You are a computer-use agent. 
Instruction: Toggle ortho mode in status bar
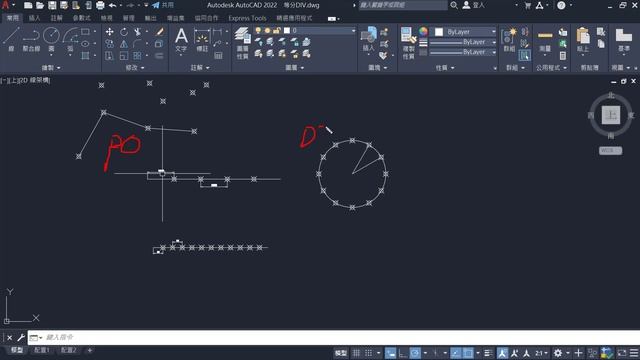point(403,353)
